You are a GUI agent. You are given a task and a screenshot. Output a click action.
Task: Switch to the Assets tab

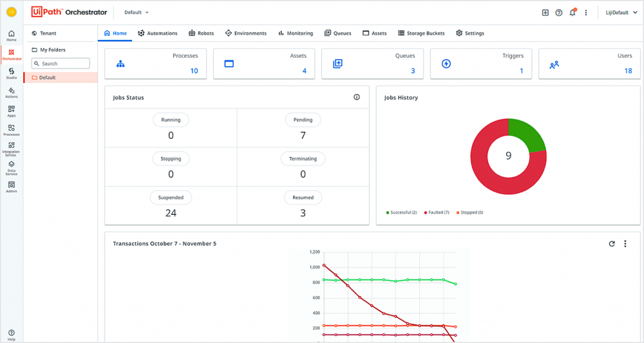coord(374,33)
